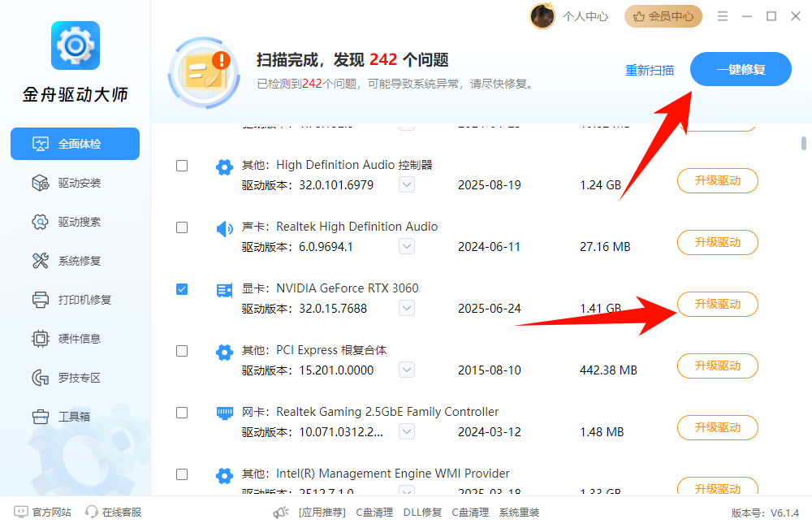
Task: Click the thumbs-up icon in 会员中心
Action: tap(639, 16)
